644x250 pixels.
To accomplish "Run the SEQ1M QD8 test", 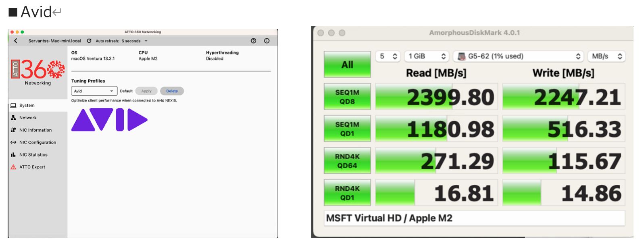I will pyautogui.click(x=347, y=97).
